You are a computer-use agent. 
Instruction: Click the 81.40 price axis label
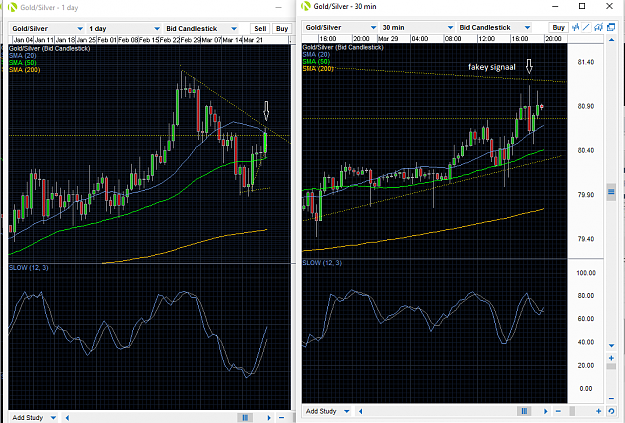point(586,62)
